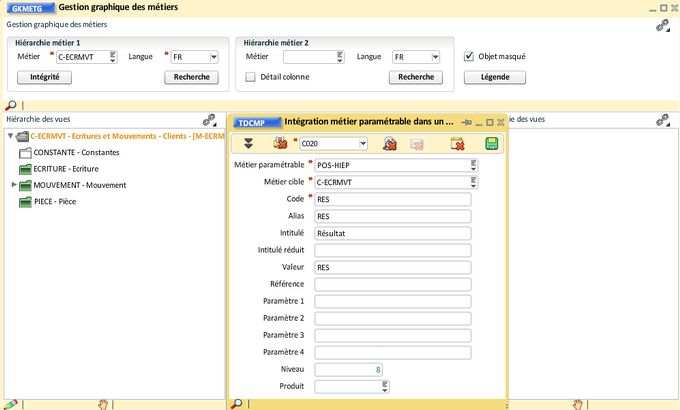The width and height of the screenshot is (680, 410).
Task: Open the Langue dropdown in Hiérarchie métier 1
Action: click(213, 57)
